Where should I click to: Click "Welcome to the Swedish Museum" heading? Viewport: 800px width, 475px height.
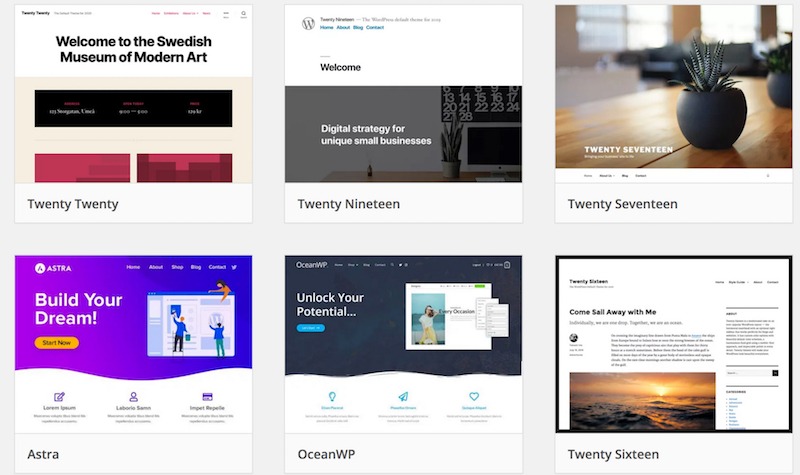(x=134, y=49)
